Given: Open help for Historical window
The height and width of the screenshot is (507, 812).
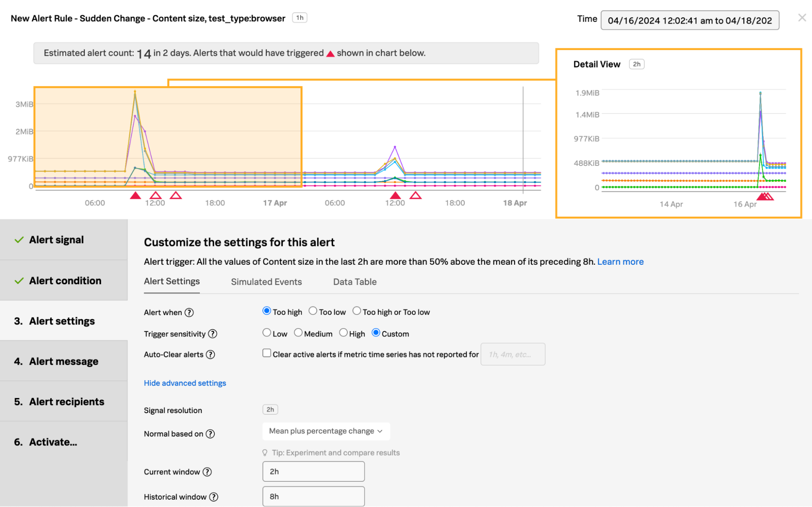Looking at the screenshot, I should pyautogui.click(x=214, y=497).
